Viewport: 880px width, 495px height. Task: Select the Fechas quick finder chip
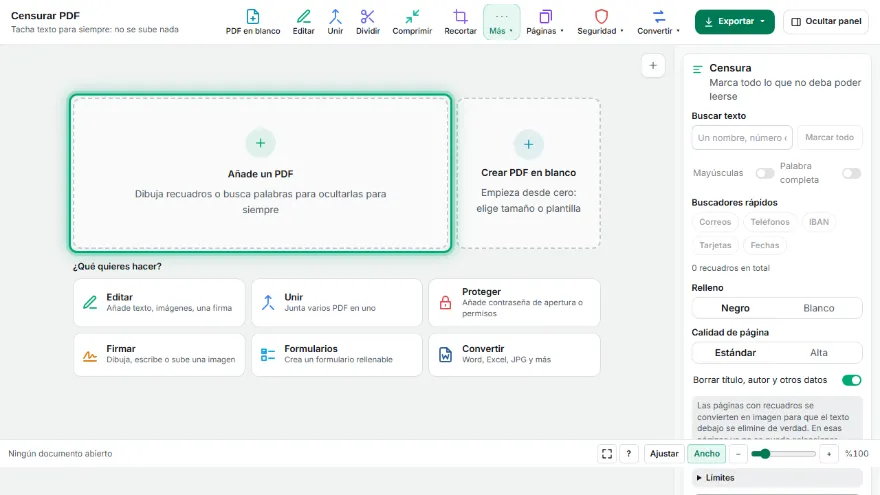click(x=764, y=245)
